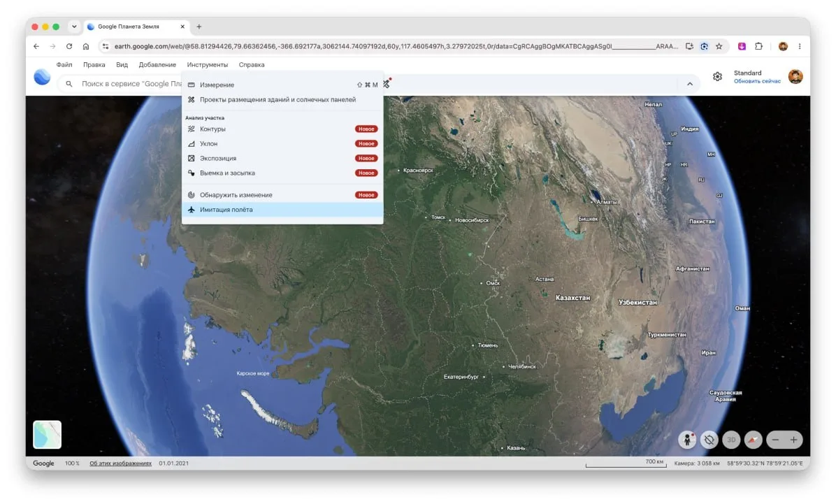Activate the Street View pegman icon
Screen dimensions: 836x504
687,440
